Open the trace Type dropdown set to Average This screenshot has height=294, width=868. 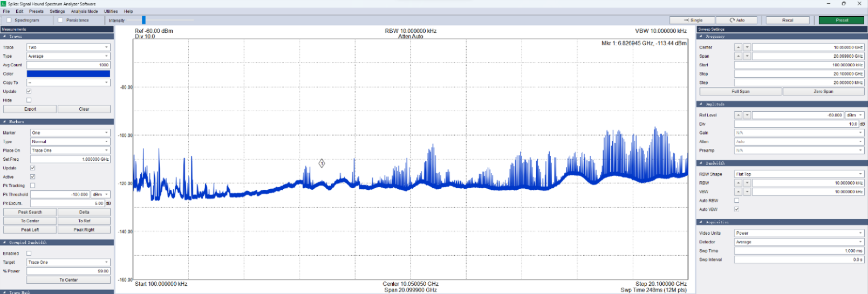pyautogui.click(x=69, y=56)
